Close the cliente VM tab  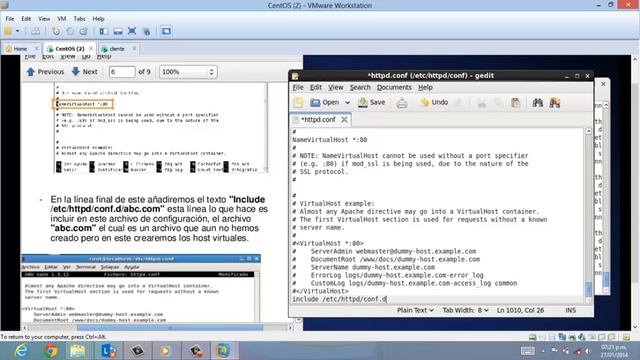(134, 49)
